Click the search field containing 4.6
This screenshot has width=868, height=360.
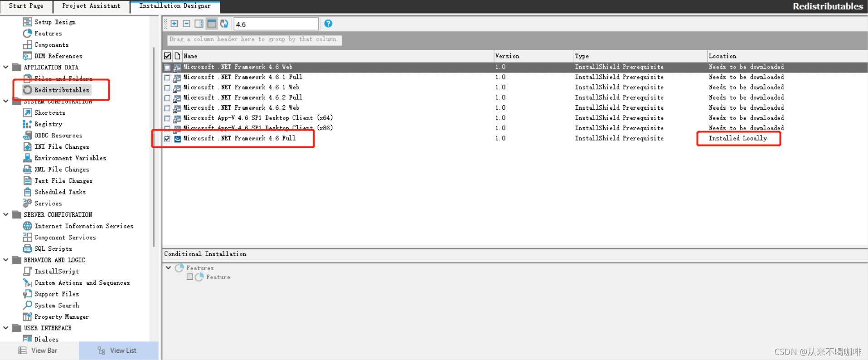(x=276, y=24)
